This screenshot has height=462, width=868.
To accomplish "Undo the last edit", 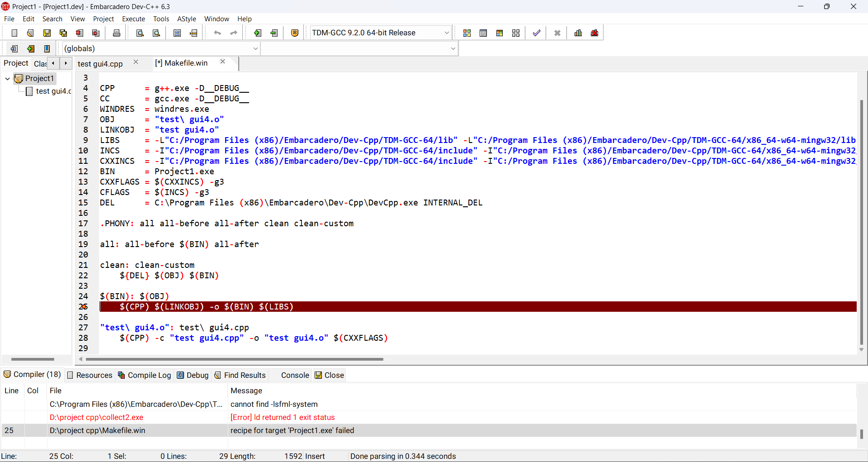I will click(217, 33).
